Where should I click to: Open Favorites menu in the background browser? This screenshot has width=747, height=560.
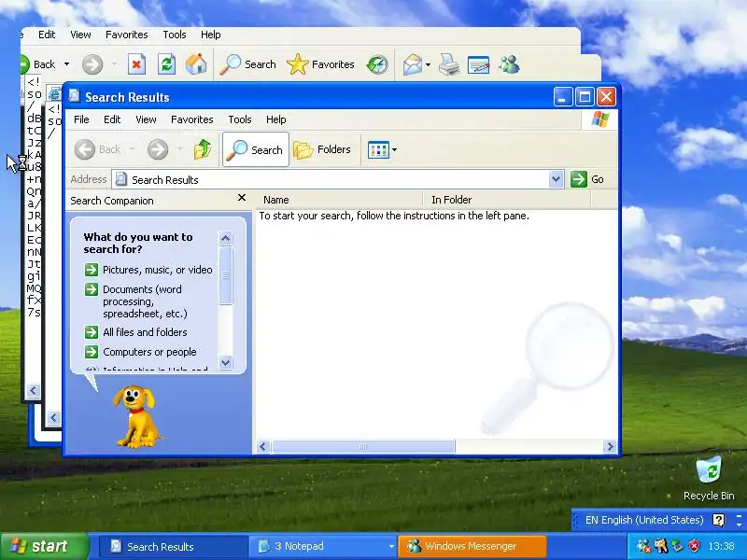[x=127, y=35]
